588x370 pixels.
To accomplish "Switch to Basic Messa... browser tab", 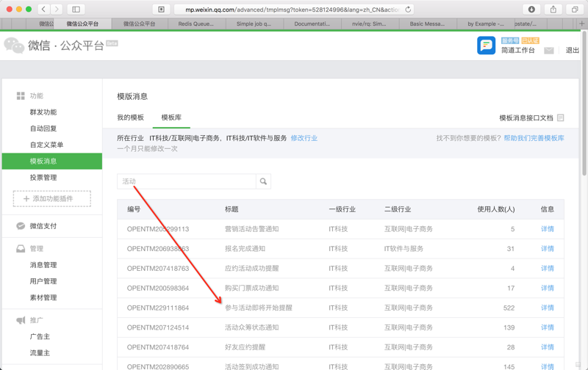I will pos(427,23).
